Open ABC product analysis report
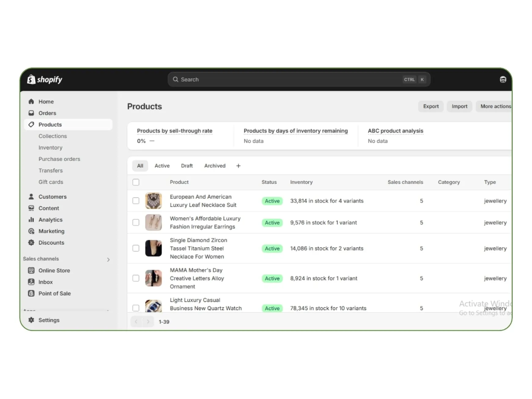Viewport: 532px width, 399px height. 395,130
